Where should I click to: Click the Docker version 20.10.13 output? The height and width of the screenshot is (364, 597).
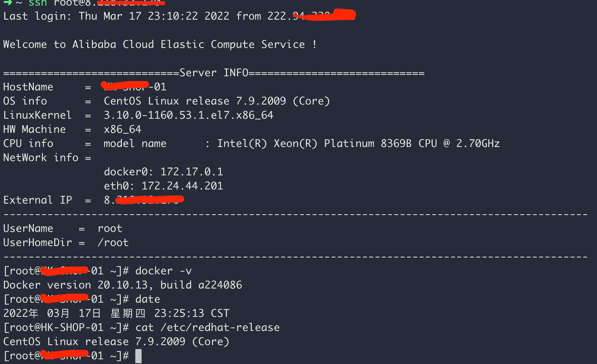(x=122, y=285)
